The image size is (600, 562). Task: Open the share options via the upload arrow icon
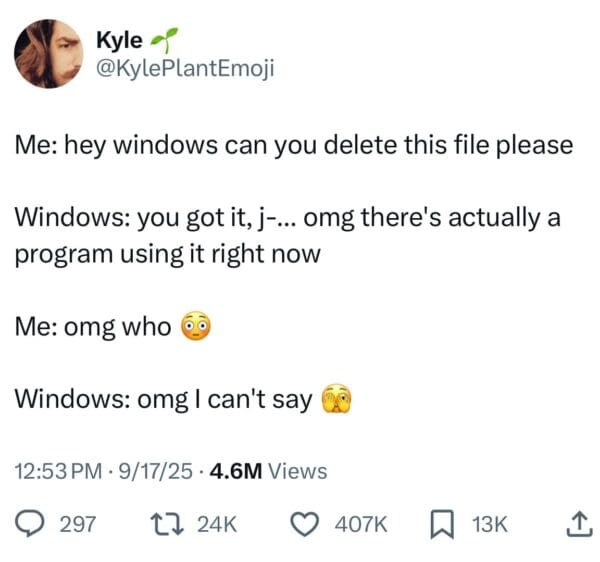coord(577,524)
